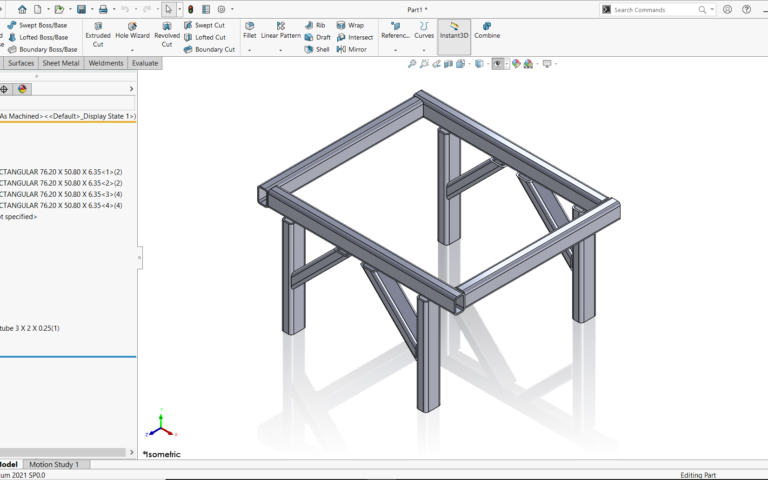Viewport: 768px width, 480px height.
Task: Click the Rebuild traffic light icon
Action: [190, 9]
